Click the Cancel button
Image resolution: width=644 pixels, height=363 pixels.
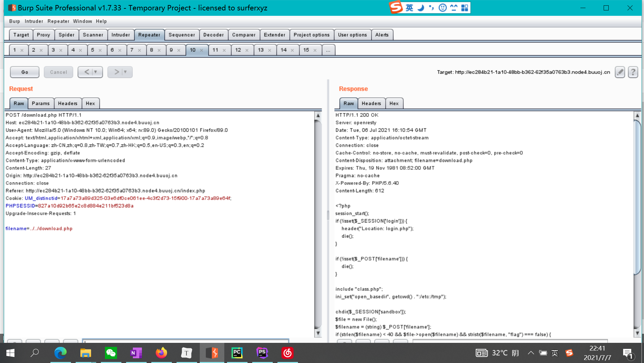click(59, 72)
